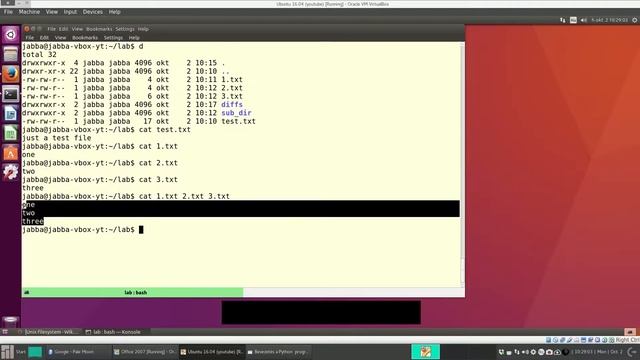Screen dimensions: 640x360
Task: Open the host Start menu button
Action: tap(13, 352)
